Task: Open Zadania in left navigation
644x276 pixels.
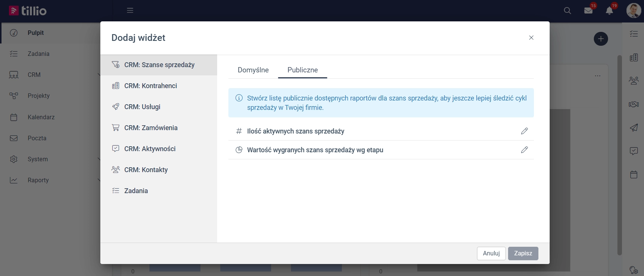Action: [x=51, y=54]
